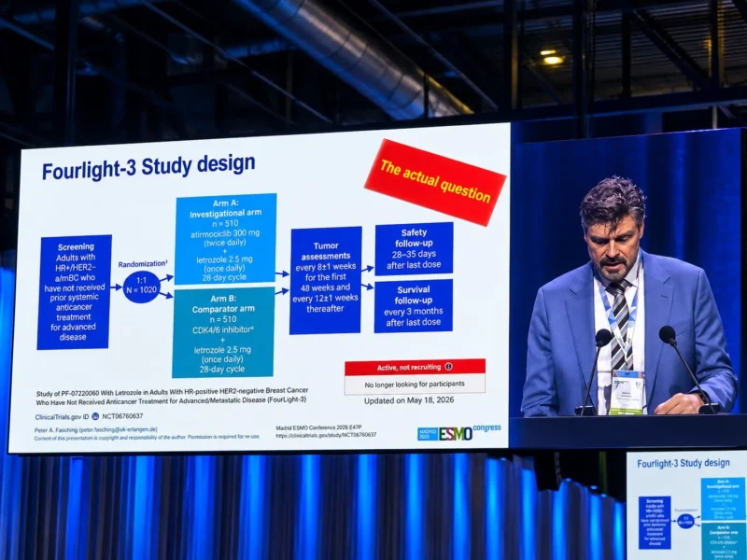
Task: Click the MADRID 2025 badge beside ESMO
Action: coord(428,434)
